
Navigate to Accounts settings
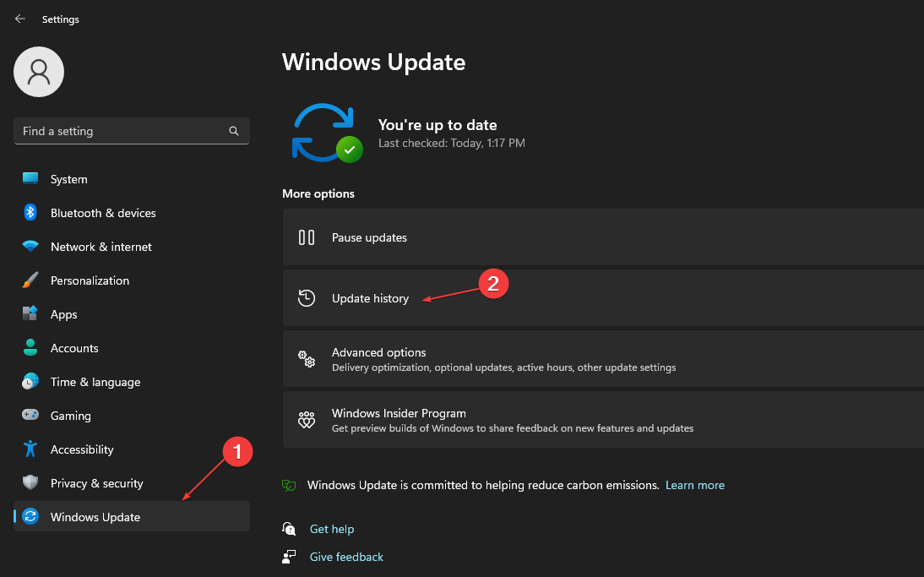coord(132,348)
